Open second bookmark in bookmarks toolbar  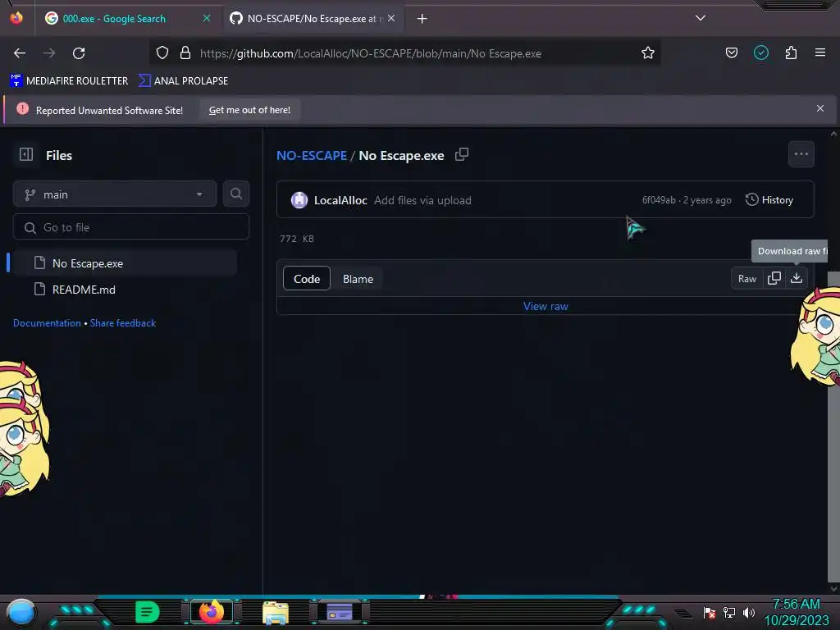click(x=183, y=81)
